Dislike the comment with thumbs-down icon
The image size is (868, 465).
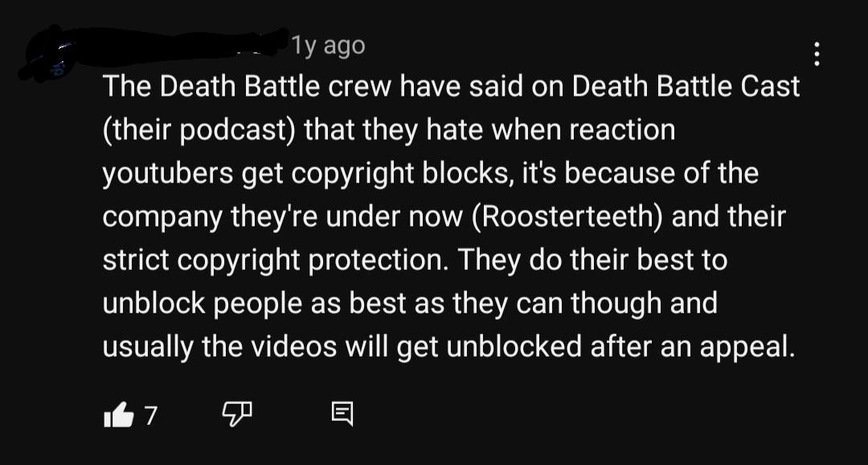coord(237,414)
